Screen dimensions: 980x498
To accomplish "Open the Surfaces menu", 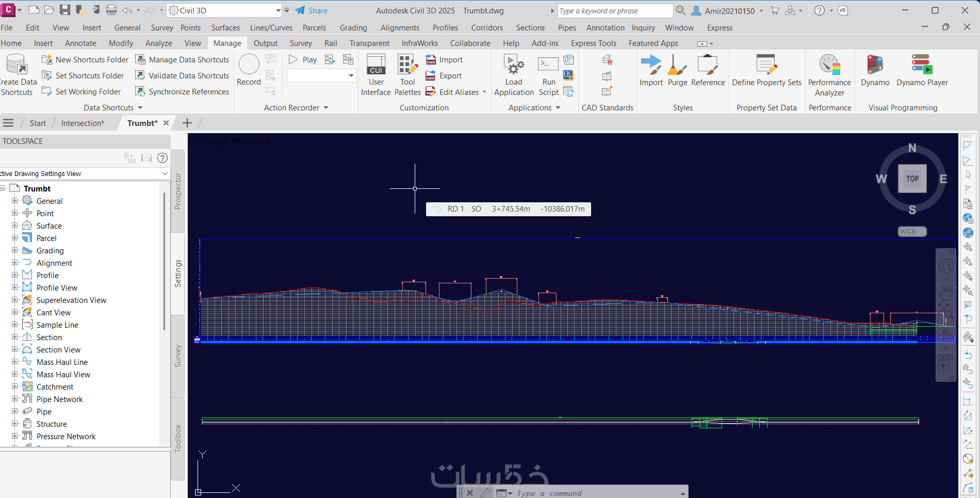I will point(225,28).
